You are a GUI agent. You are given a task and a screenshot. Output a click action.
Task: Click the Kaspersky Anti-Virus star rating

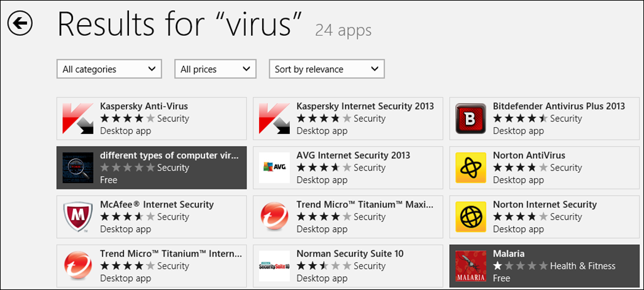click(127, 118)
